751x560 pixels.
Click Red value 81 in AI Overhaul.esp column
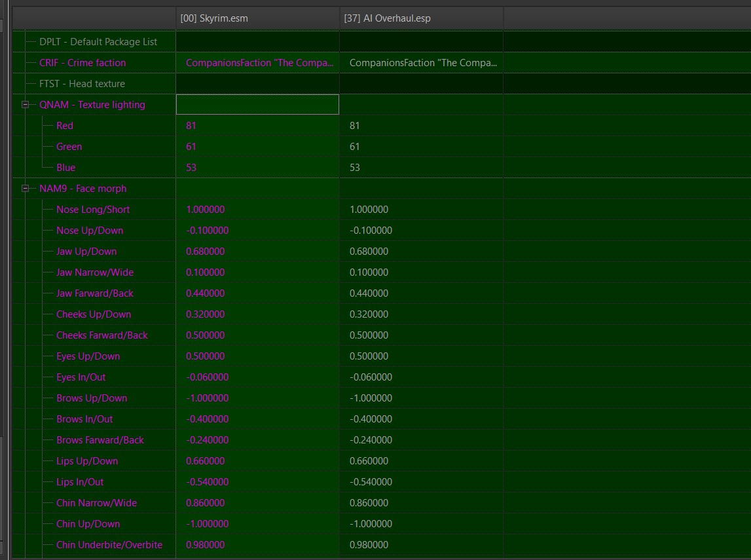354,126
